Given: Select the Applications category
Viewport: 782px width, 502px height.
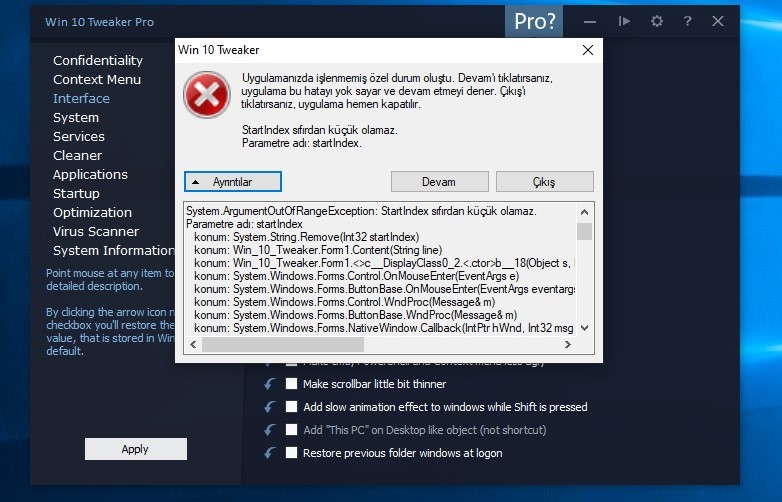Looking at the screenshot, I should [x=90, y=174].
